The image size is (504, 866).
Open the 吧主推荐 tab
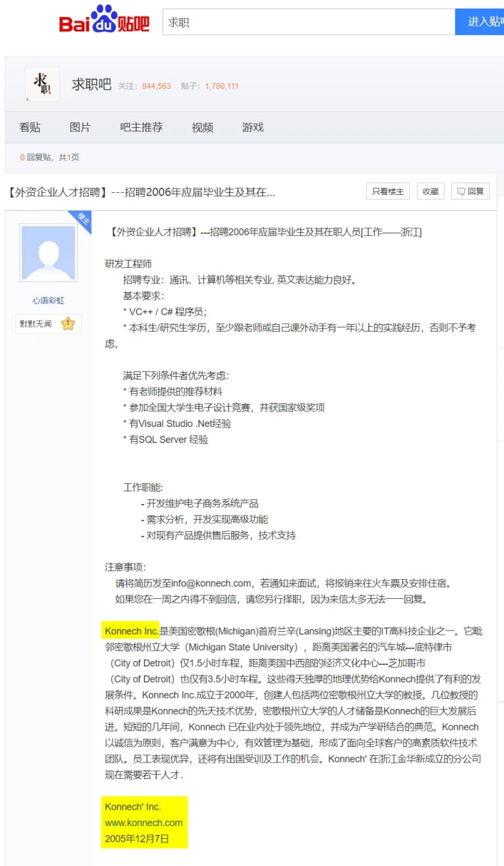tap(141, 127)
